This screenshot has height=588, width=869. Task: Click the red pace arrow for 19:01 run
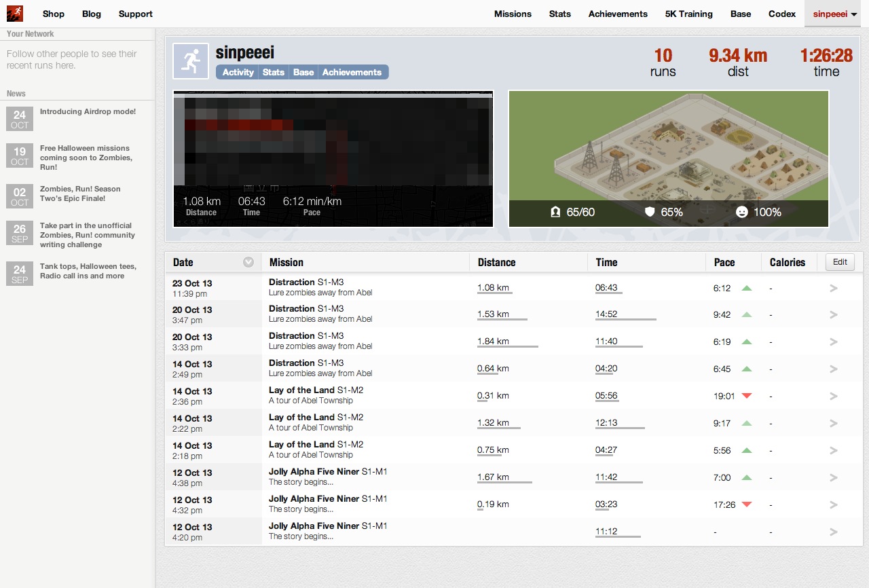(x=747, y=396)
